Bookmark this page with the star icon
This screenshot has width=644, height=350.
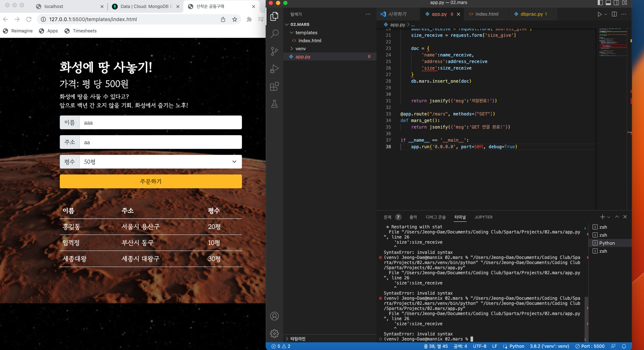235,19
